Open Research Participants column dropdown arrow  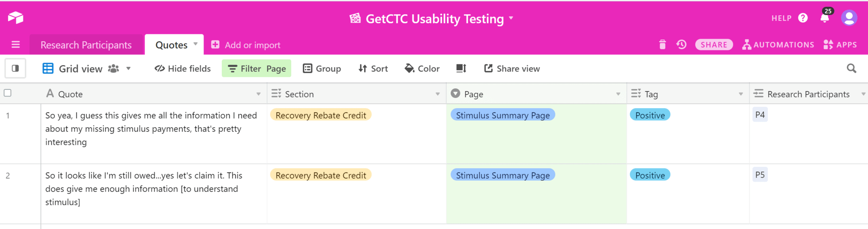(x=863, y=94)
